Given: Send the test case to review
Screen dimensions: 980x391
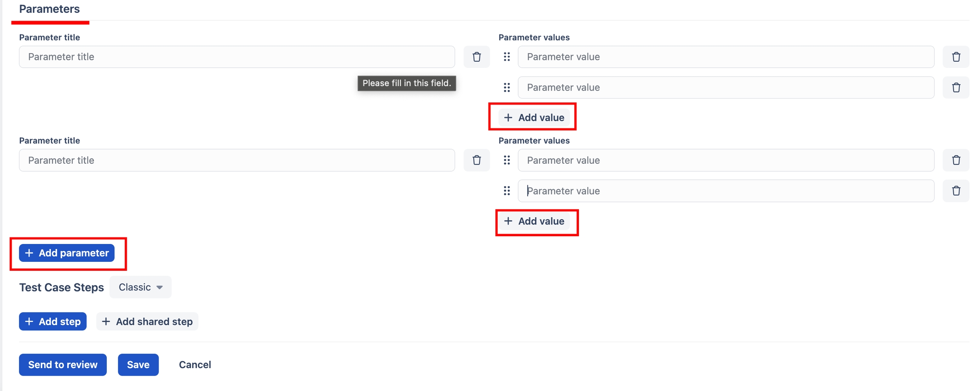Looking at the screenshot, I should click(x=63, y=365).
